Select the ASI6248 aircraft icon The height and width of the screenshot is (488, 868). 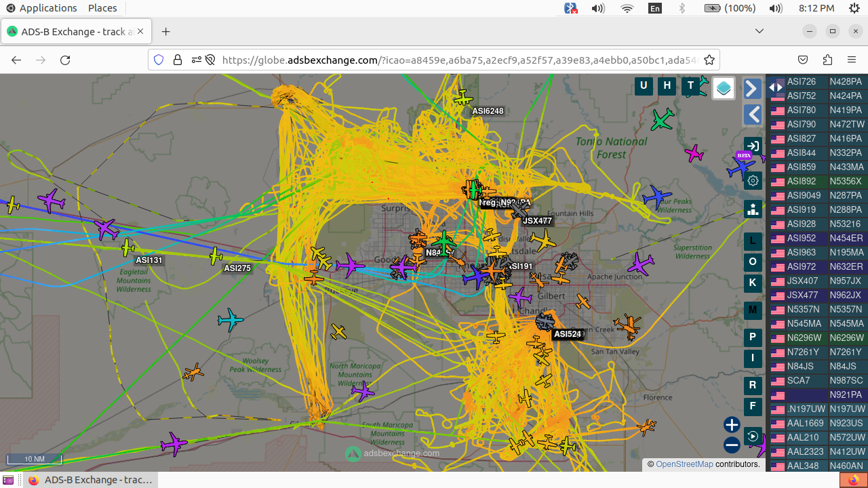pyautogui.click(x=463, y=98)
